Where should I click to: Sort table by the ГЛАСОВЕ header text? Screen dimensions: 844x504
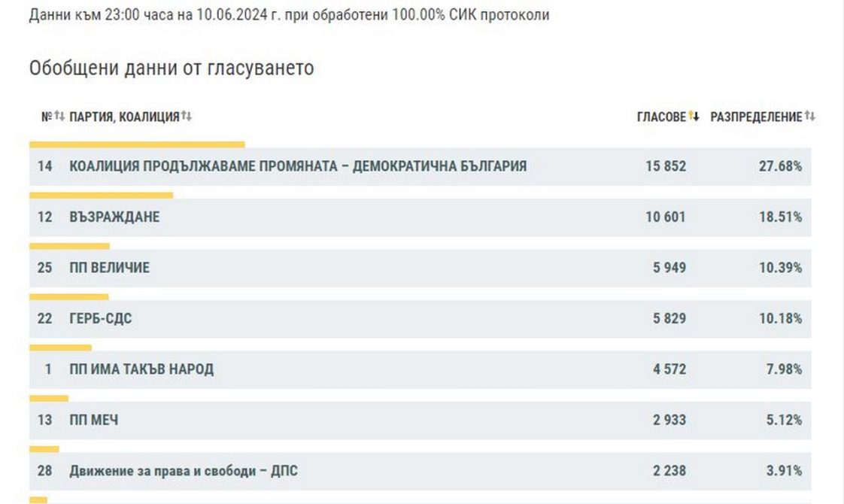pyautogui.click(x=661, y=117)
